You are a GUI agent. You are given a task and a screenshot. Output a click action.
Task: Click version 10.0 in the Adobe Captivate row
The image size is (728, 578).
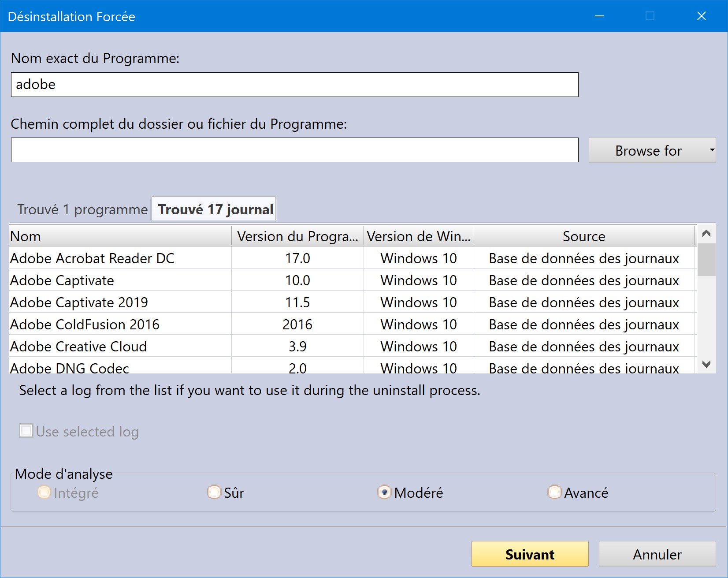pos(297,280)
